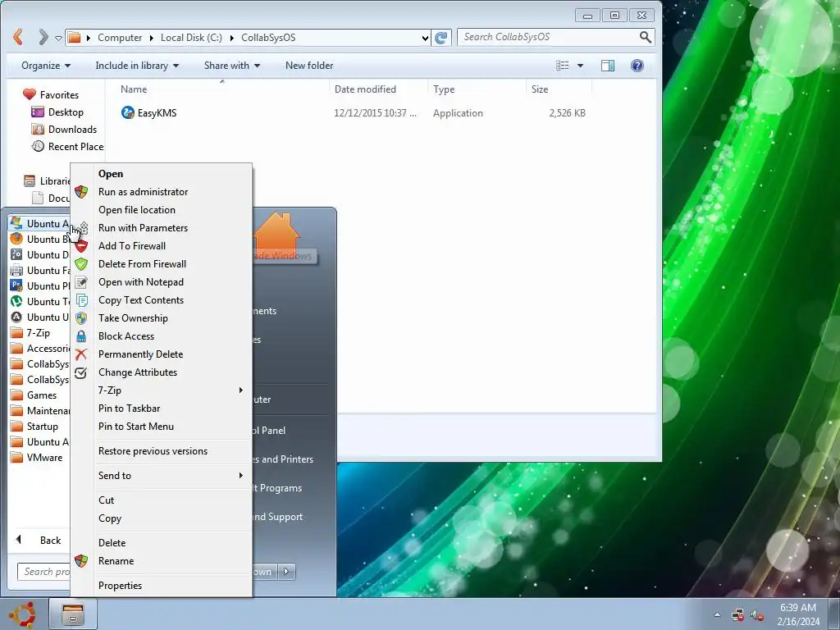Click the Copy Text Contents icon

[81, 300]
